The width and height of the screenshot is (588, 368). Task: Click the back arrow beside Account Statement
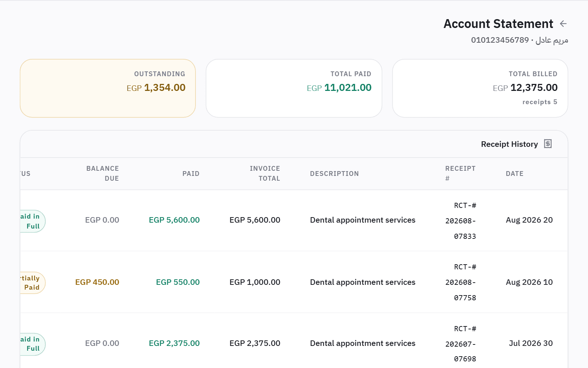coord(563,24)
